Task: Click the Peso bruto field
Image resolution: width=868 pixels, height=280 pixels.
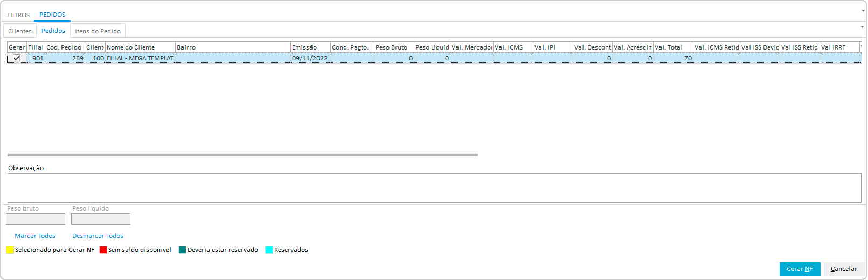Action: click(x=36, y=219)
